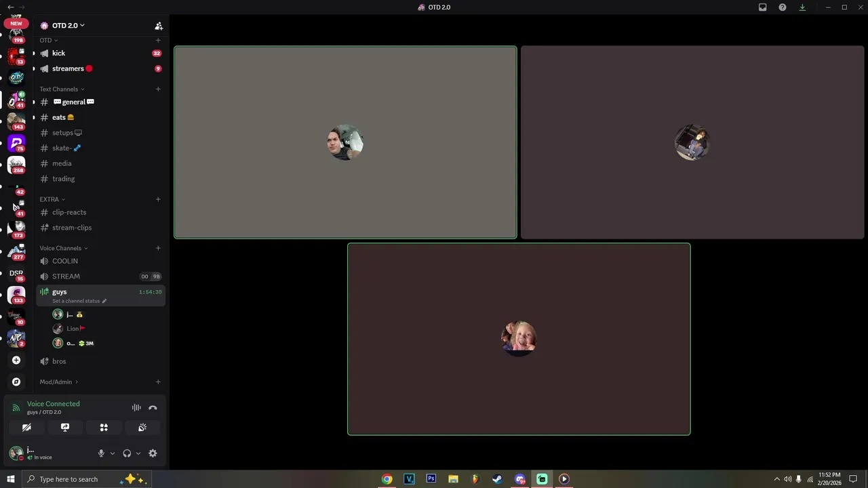Add a server with plus icon
This screenshot has height=488, width=868.
point(16,360)
